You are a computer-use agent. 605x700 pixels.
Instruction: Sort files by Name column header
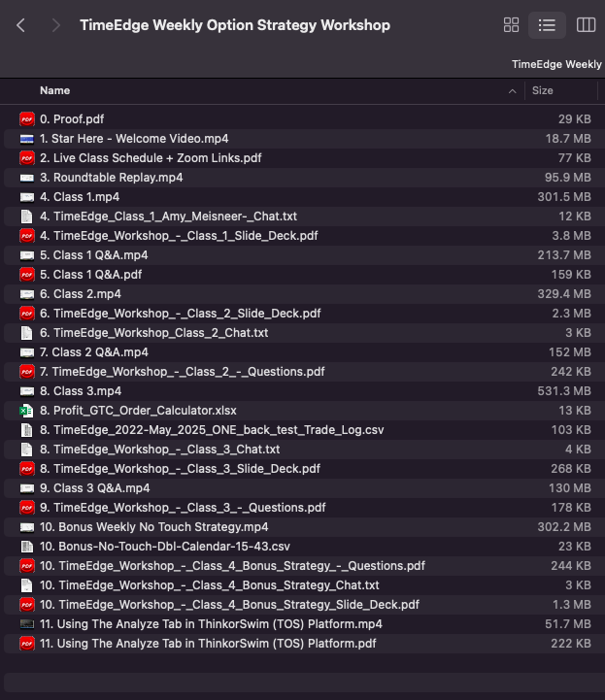click(x=55, y=90)
